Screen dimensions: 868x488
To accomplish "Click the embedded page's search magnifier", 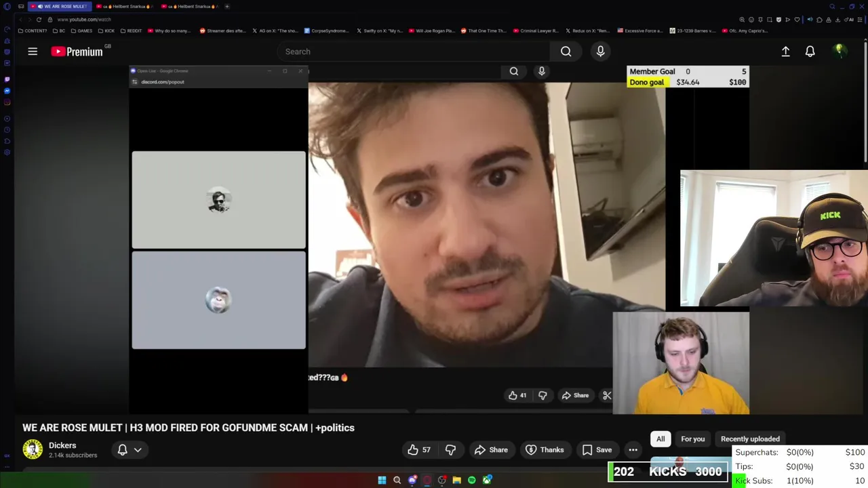I will (514, 71).
